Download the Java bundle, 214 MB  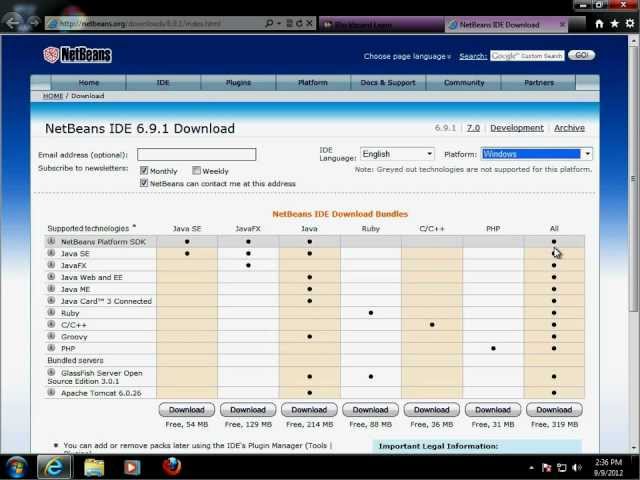[x=309, y=409]
